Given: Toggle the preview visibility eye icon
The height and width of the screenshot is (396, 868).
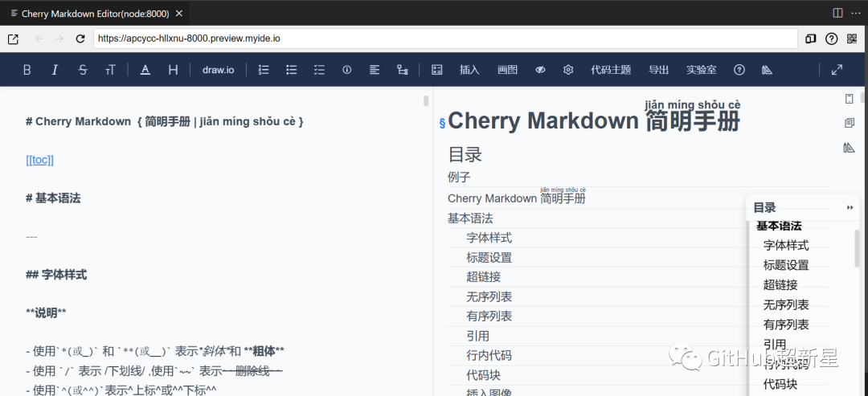Looking at the screenshot, I should coord(541,70).
